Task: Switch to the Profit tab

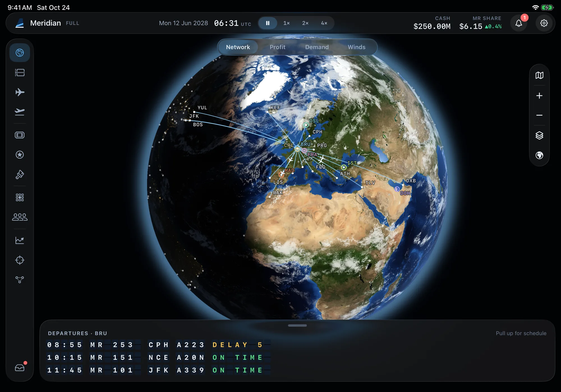Action: [x=277, y=47]
